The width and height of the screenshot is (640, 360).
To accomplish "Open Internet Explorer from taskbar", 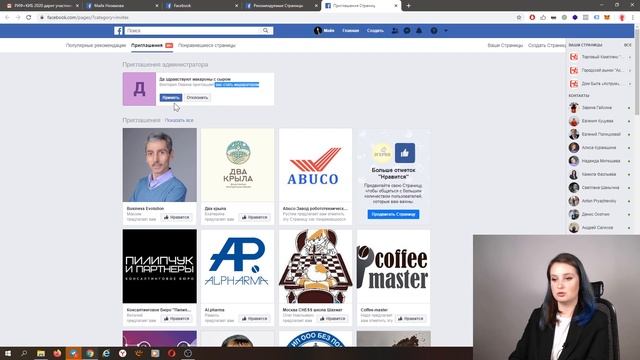I will 106,353.
